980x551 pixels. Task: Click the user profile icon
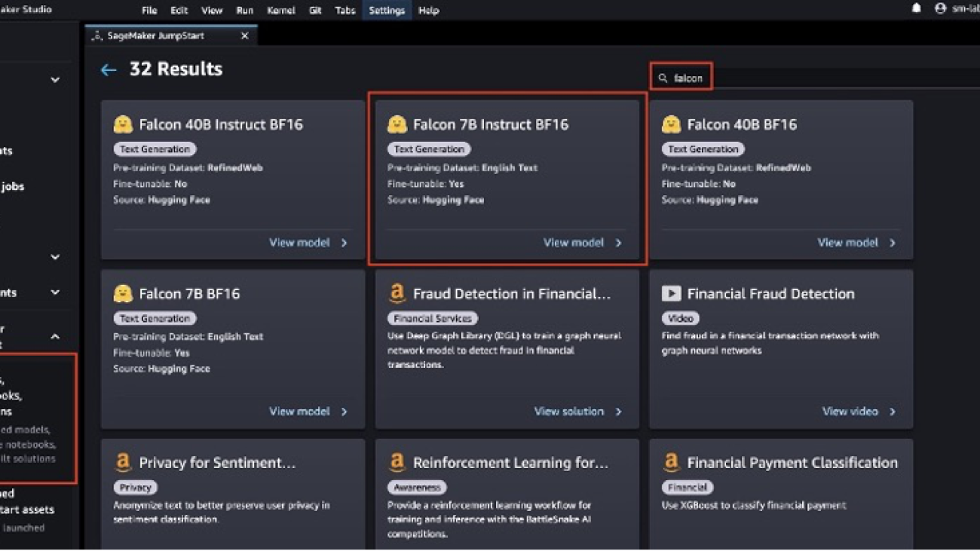940,8
